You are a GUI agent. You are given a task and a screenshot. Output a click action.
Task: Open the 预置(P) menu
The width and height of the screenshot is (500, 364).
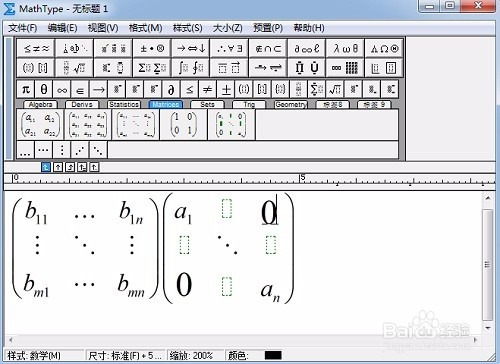(x=268, y=28)
